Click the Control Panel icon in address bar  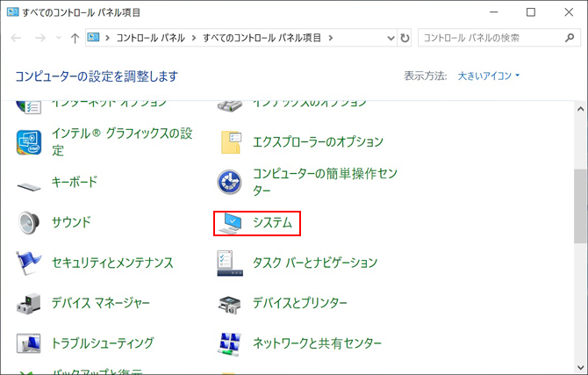coord(93,37)
